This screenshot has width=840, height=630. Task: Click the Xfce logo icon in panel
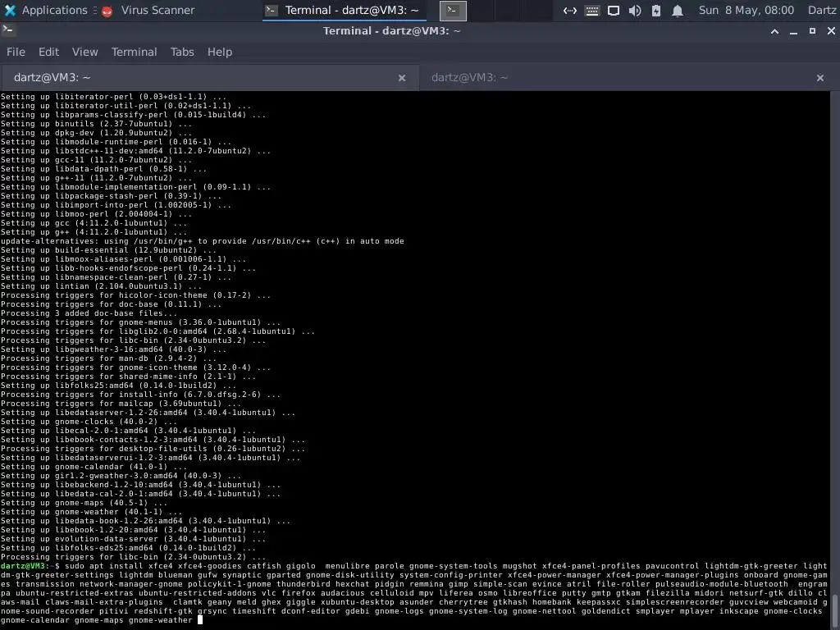point(10,10)
